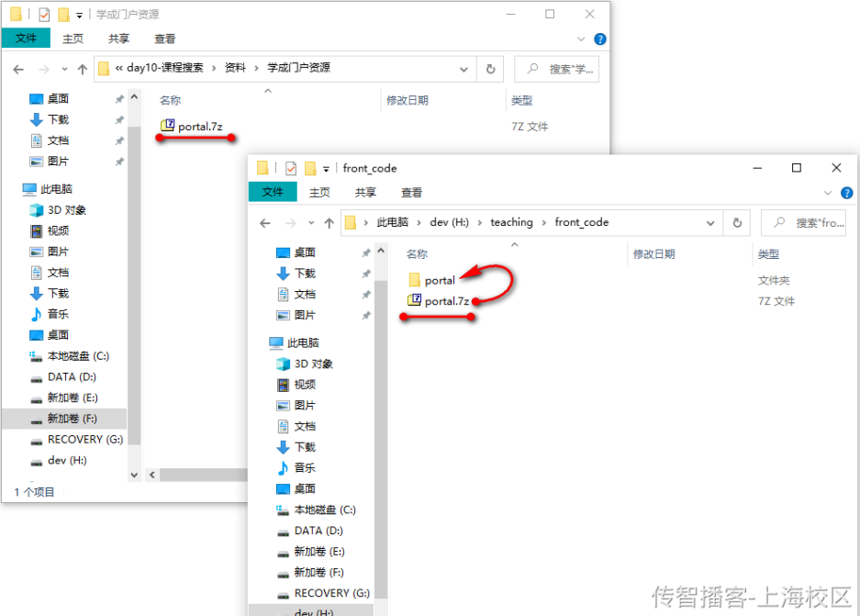Open 3D 对象 in 学成门户资源 sidebar
Image resolution: width=860 pixels, height=616 pixels.
coord(58,210)
